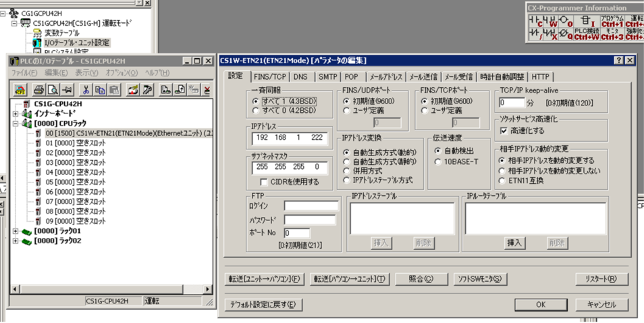This screenshot has width=644, height=323.
Task: Click the TCP/IP keep-alive minutes field
Action: [x=512, y=102]
